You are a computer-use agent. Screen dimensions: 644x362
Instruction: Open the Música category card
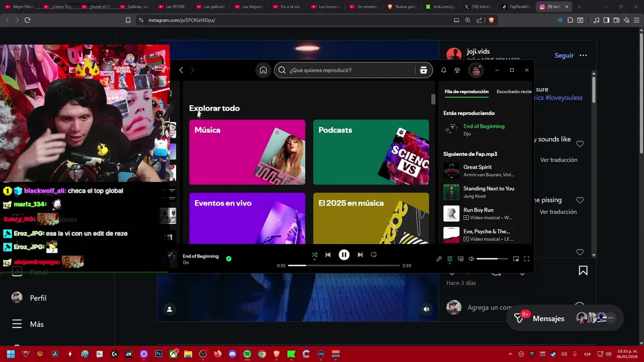tap(247, 152)
